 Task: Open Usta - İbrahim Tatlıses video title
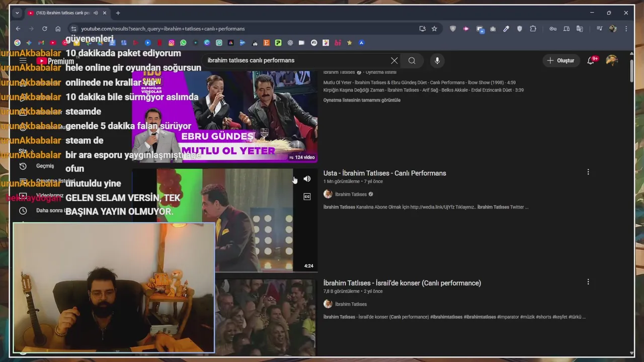pyautogui.click(x=384, y=173)
